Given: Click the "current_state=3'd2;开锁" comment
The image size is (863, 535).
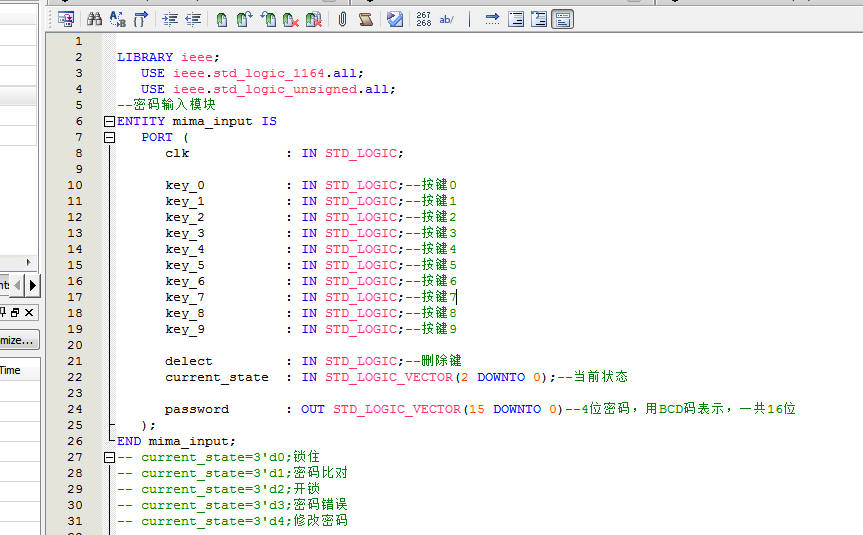Looking at the screenshot, I should tap(231, 489).
